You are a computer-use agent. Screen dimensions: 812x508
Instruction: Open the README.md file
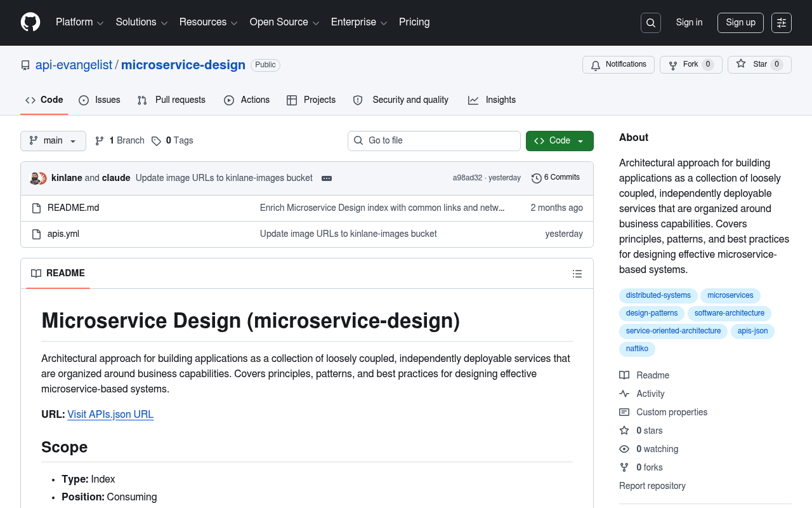point(73,208)
